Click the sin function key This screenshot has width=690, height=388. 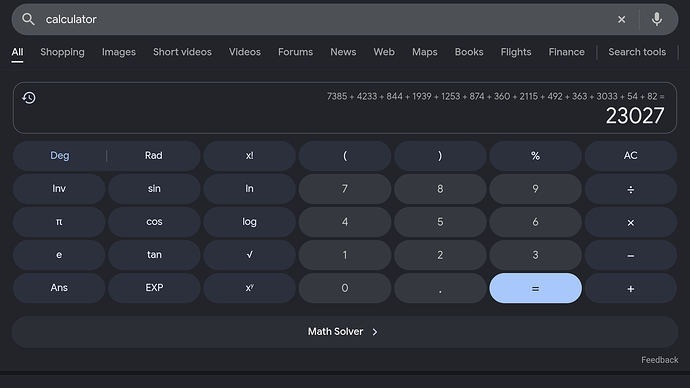(154, 189)
